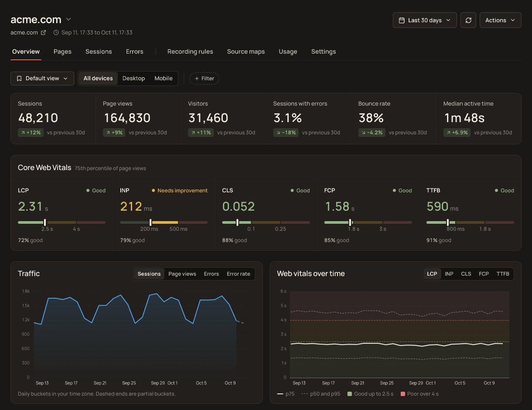Click the LCP Good status indicator
This screenshot has height=410, width=532.
(96, 191)
